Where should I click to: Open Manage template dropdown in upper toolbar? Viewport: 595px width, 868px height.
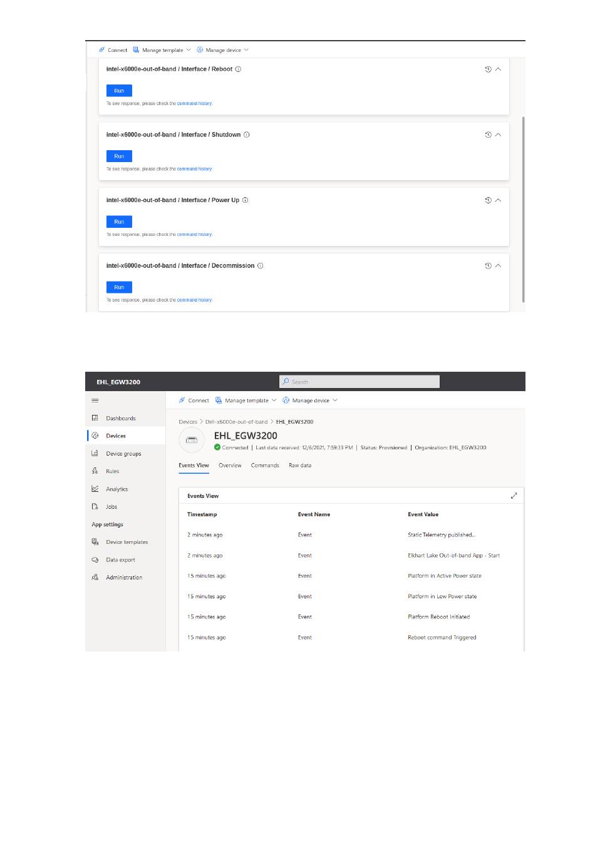[162, 50]
